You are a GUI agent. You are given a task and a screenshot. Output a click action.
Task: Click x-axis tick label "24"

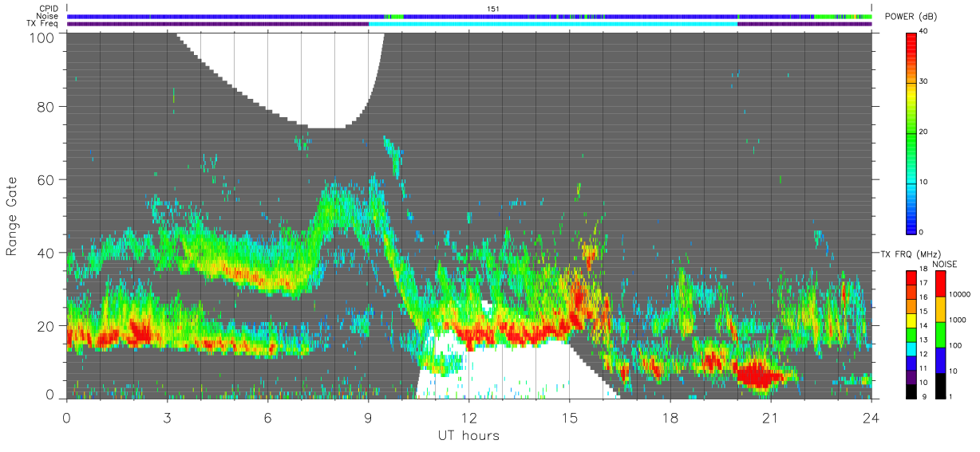pos(871,418)
